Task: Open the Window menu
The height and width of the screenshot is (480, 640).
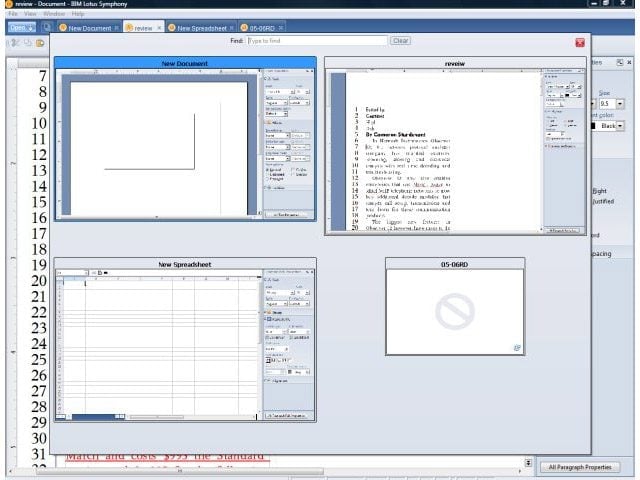Action: [54, 13]
